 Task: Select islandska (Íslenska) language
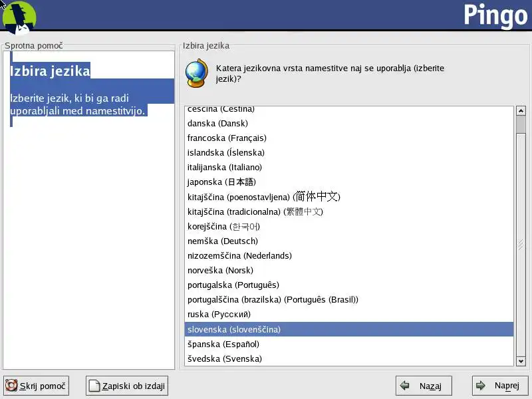pos(348,152)
